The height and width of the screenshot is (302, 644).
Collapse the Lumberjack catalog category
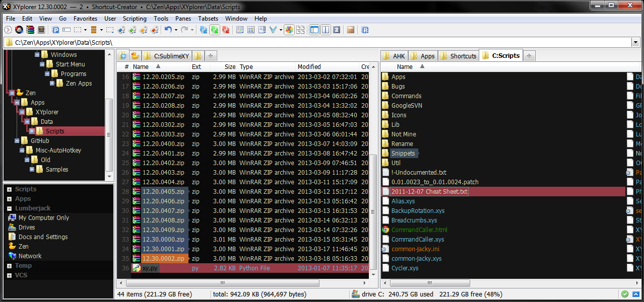10,208
